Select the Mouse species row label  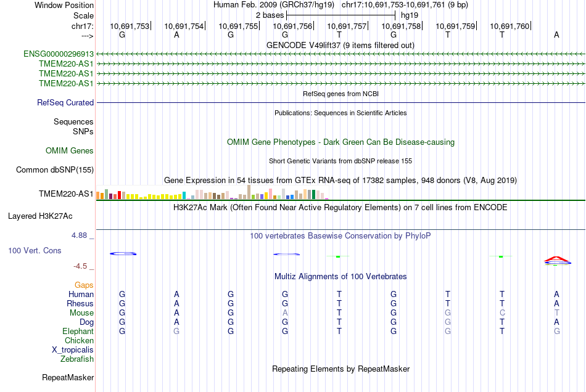click(x=81, y=313)
